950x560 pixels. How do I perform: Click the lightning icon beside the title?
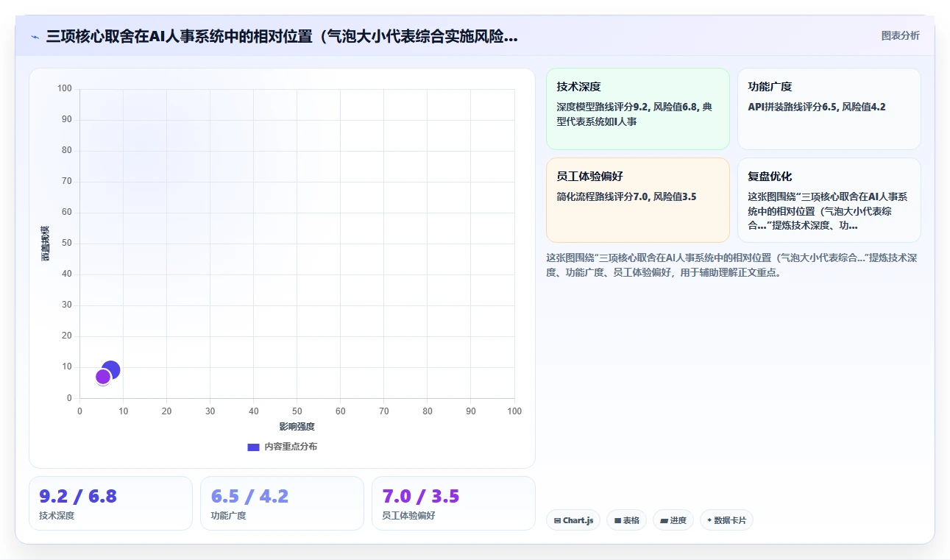pyautogui.click(x=35, y=37)
